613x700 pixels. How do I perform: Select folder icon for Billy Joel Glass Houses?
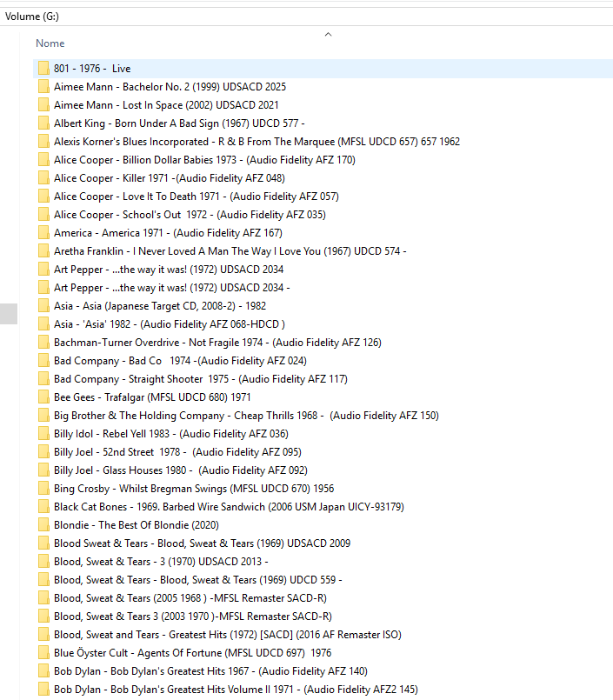tap(43, 470)
